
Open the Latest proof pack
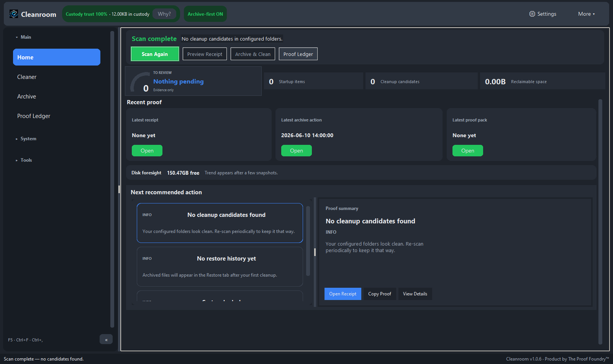click(467, 150)
